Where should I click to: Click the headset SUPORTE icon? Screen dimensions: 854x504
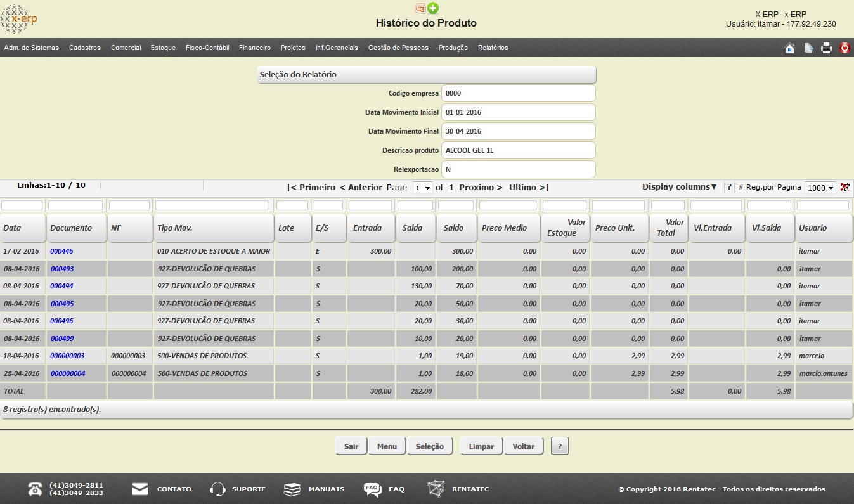[217, 489]
